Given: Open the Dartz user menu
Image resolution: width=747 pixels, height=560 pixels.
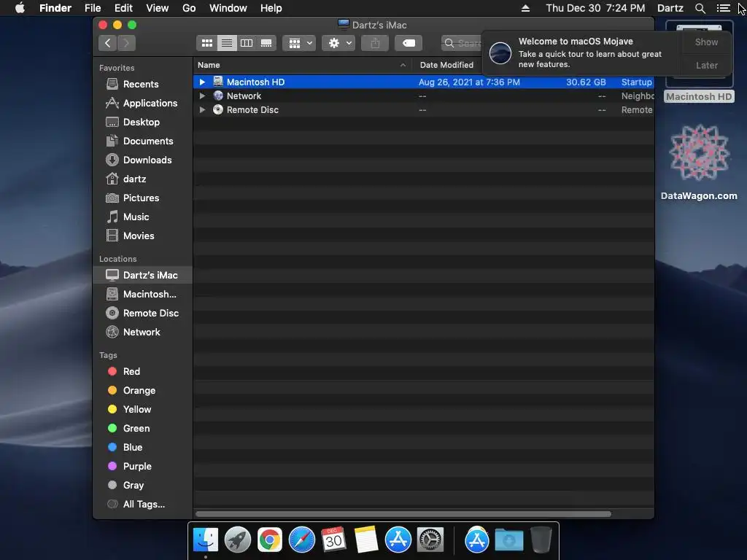Looking at the screenshot, I should click(670, 8).
